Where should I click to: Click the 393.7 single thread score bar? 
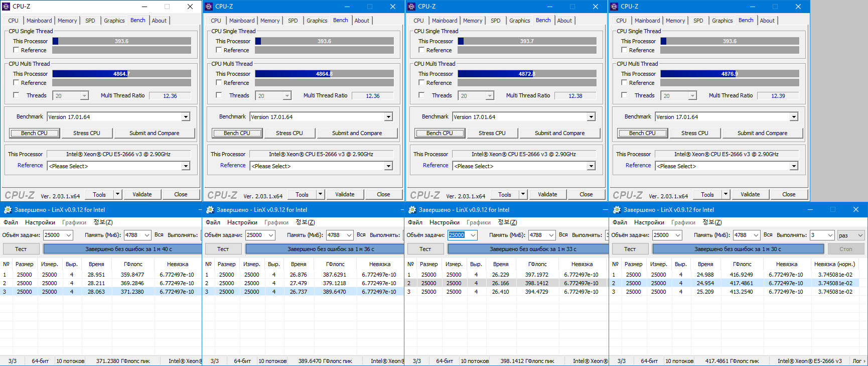[x=527, y=41]
